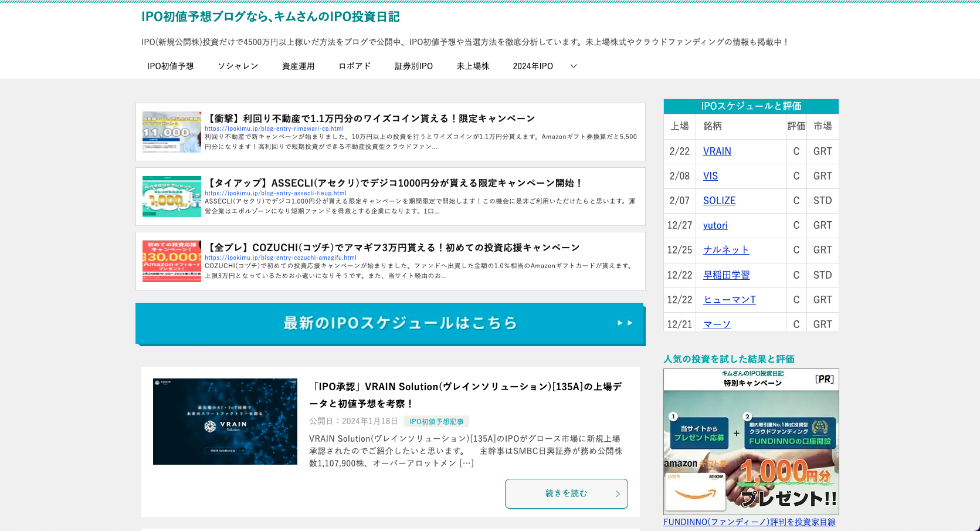This screenshot has height=531, width=980.
Task: Click the 市場 column header
Action: point(822,126)
